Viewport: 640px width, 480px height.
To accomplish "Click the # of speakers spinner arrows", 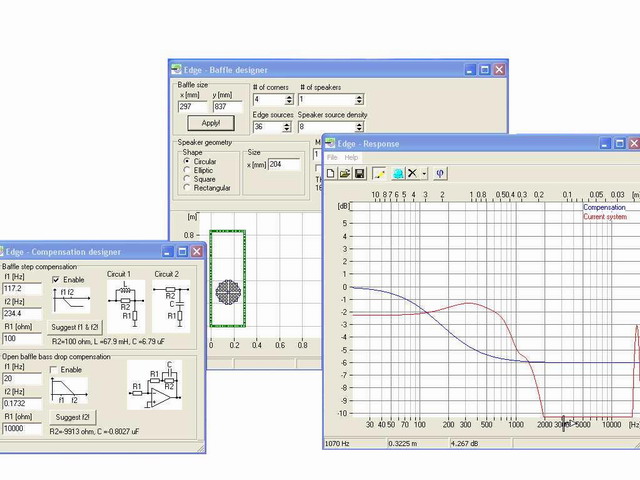I will pos(359,99).
